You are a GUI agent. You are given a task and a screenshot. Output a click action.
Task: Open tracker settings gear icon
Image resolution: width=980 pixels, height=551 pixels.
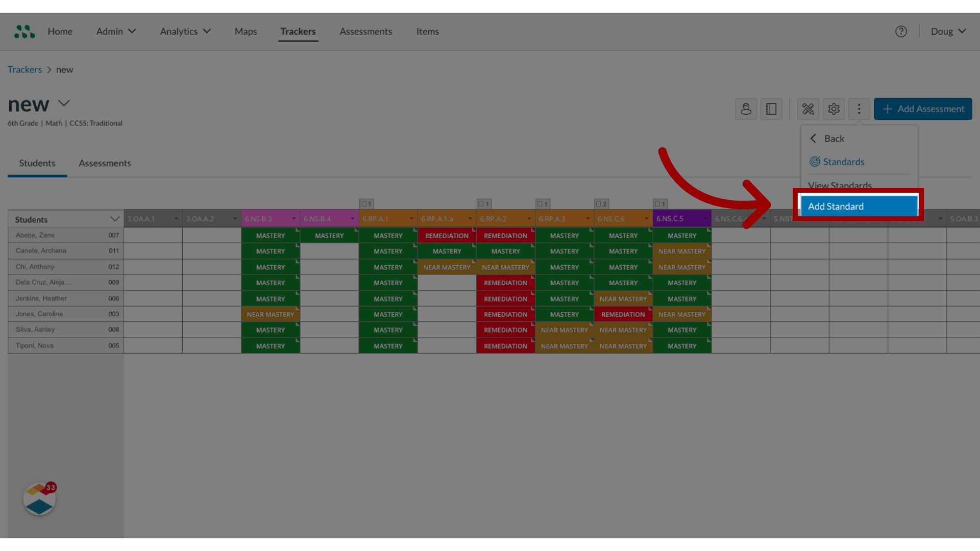pos(834,109)
